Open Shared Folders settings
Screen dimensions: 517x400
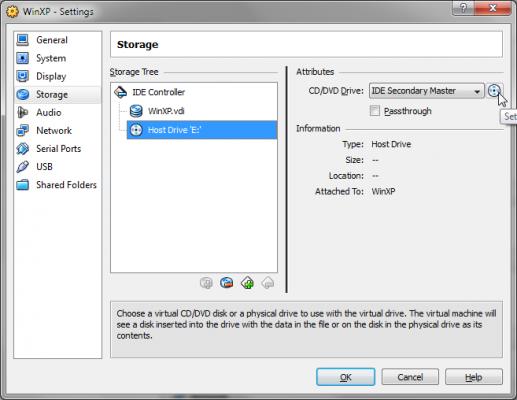[57, 185]
